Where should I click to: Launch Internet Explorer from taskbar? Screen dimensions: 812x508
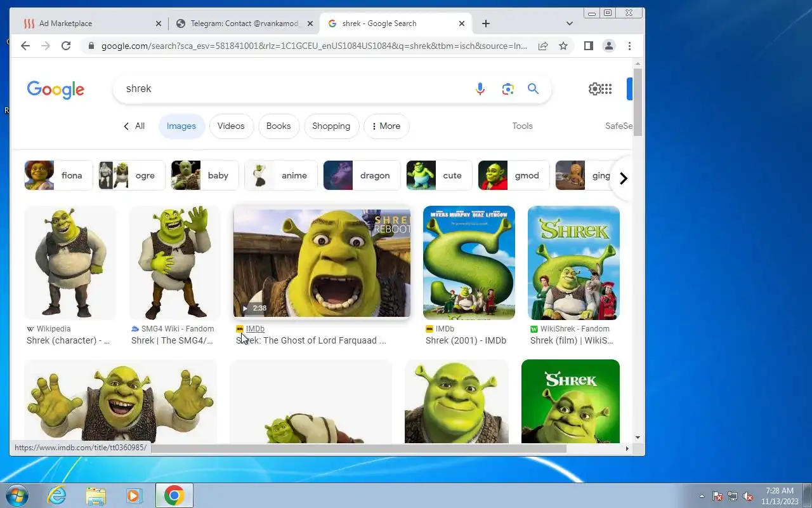point(57,495)
